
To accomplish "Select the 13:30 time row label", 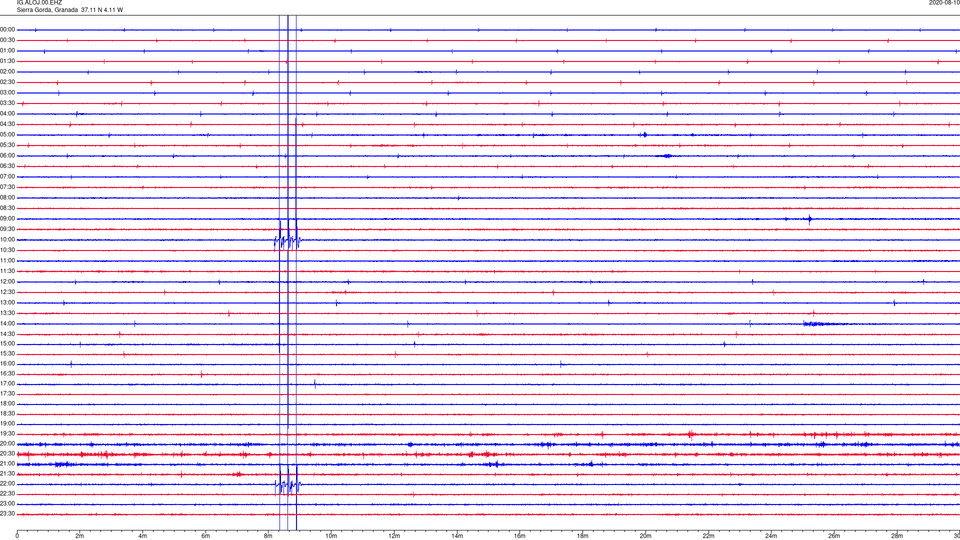I will [x=8, y=313].
